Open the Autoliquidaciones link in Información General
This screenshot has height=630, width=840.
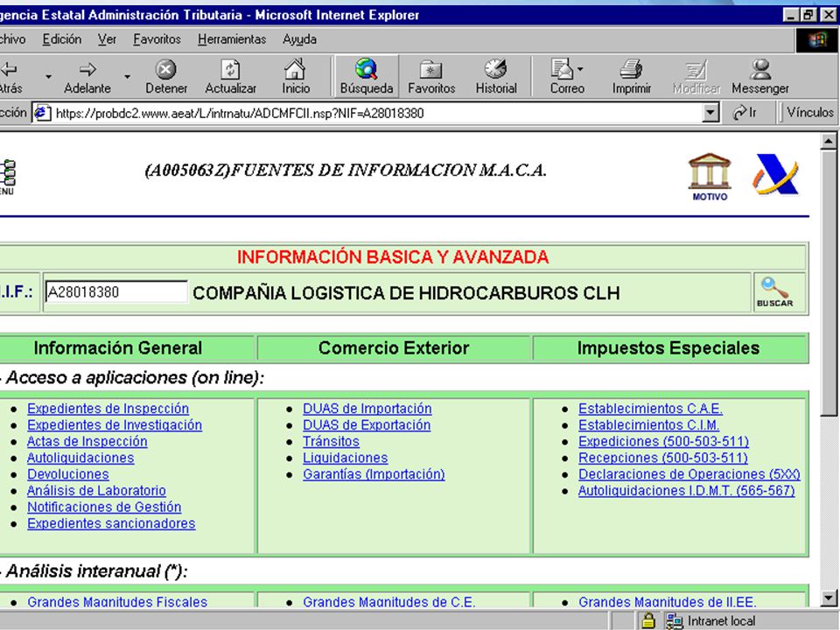80,458
